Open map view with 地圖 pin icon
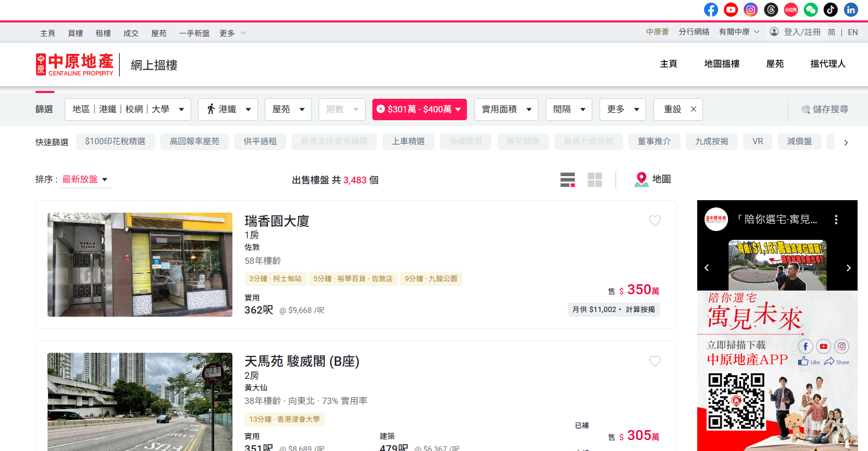868x451 pixels. click(652, 179)
